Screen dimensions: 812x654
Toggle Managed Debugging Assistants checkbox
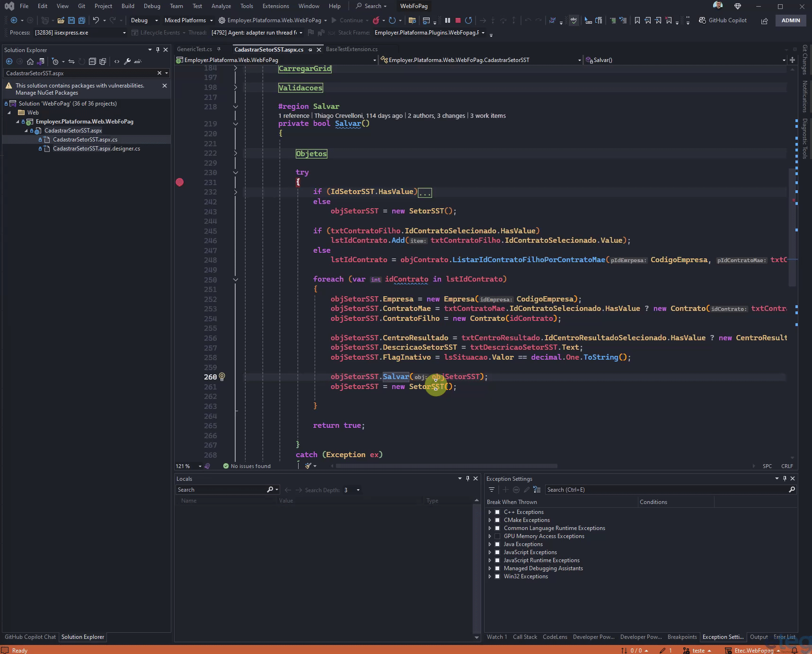pos(497,568)
